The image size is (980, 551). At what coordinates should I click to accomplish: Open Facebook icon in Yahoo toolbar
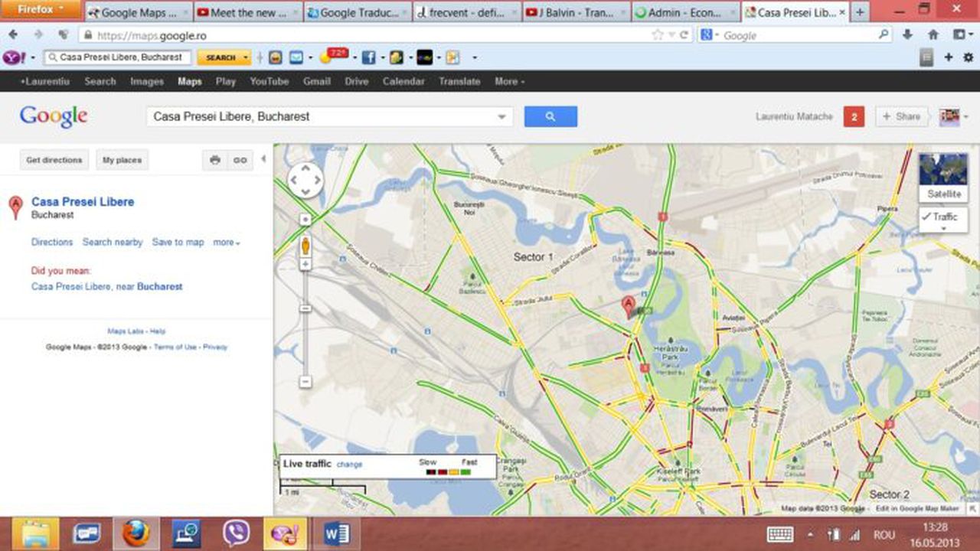[368, 57]
